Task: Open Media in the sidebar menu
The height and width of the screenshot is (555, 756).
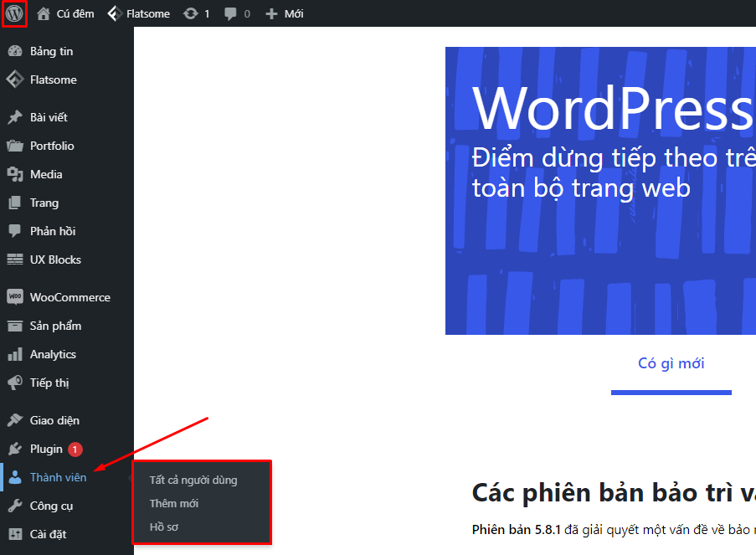Action: pyautogui.click(x=46, y=174)
